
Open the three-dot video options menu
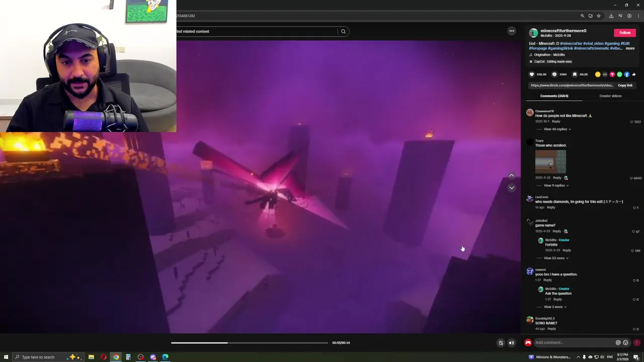pyautogui.click(x=512, y=31)
